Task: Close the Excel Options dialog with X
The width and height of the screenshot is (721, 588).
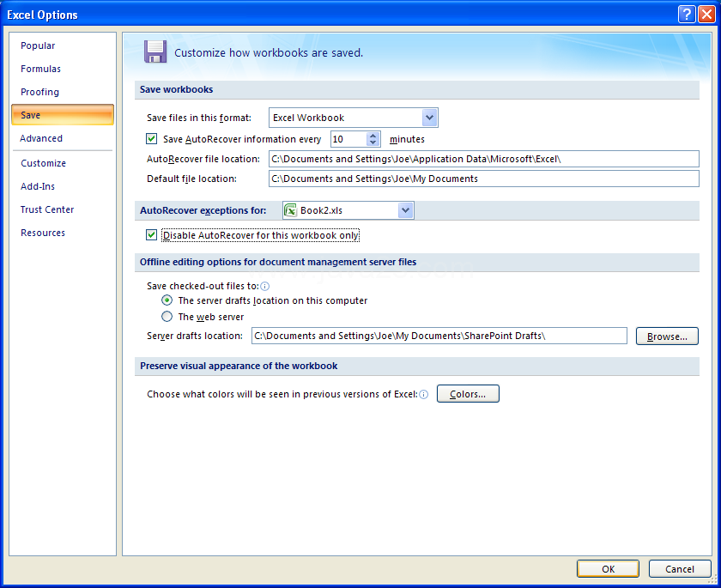Action: (x=706, y=15)
